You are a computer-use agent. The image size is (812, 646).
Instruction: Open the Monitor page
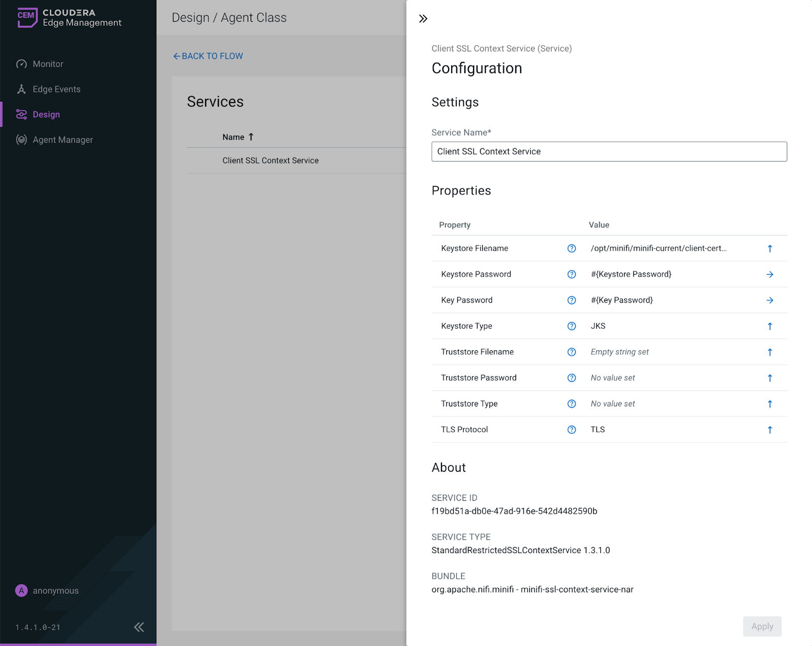click(x=48, y=64)
